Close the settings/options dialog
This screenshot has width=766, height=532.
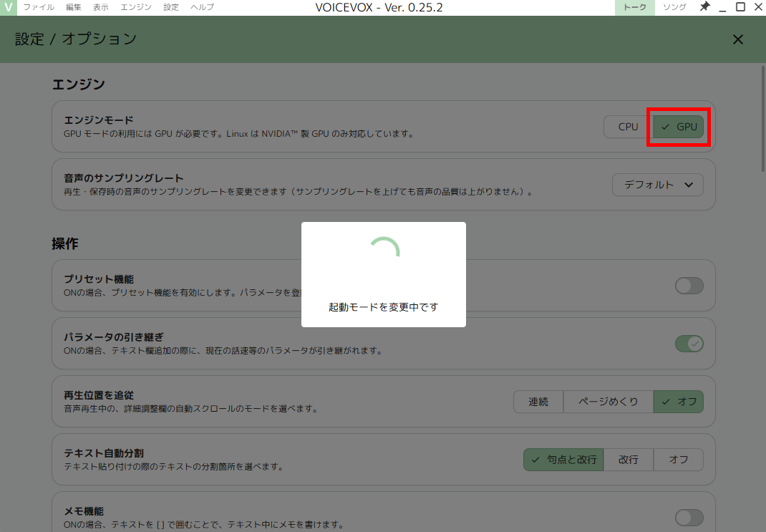point(737,39)
